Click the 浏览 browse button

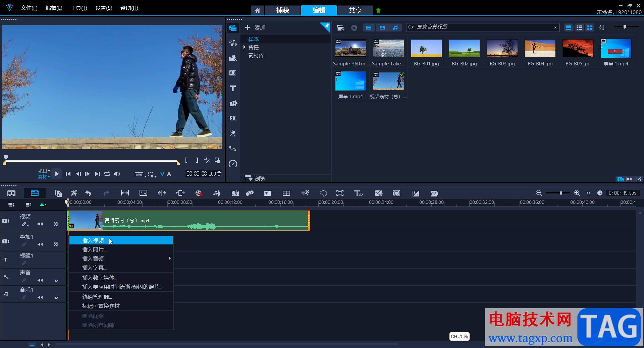[255, 179]
